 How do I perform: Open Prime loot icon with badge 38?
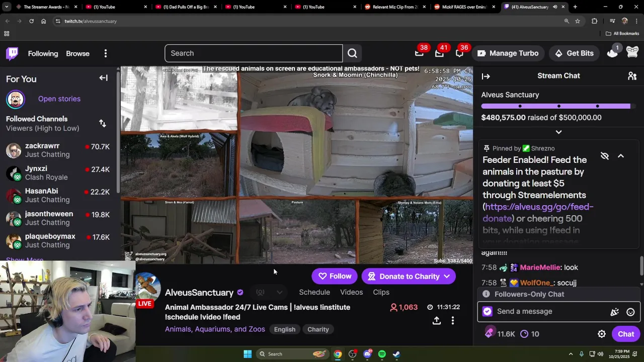419,53
